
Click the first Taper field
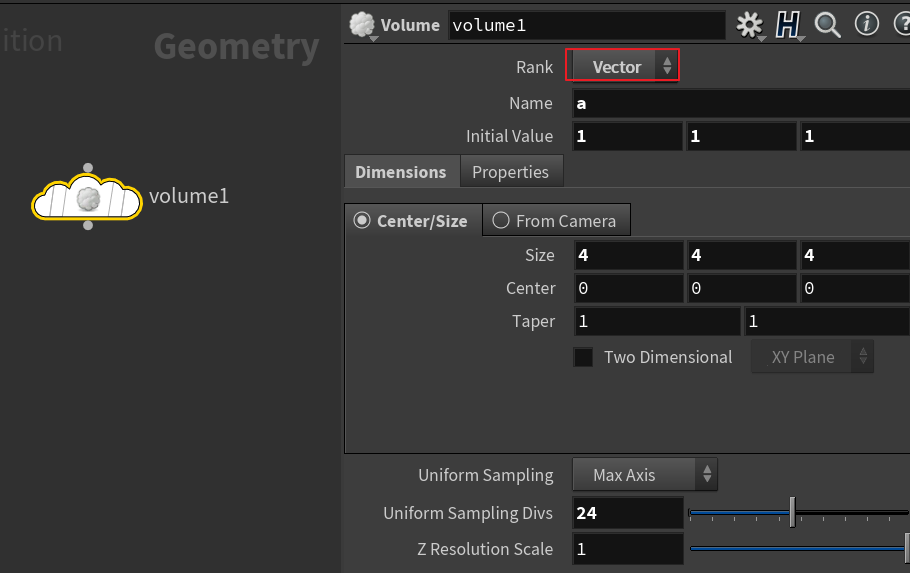[x=658, y=321]
